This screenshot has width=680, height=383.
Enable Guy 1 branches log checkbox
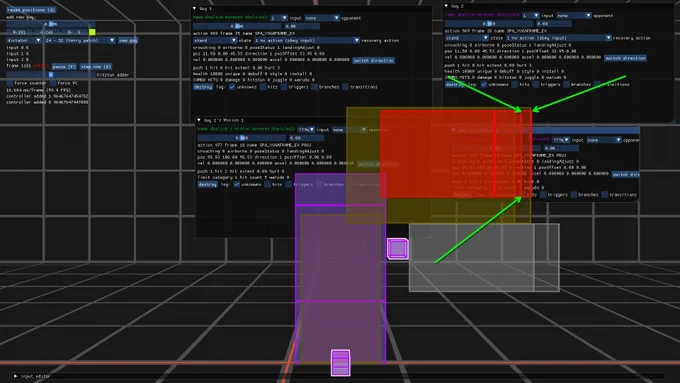click(x=314, y=87)
